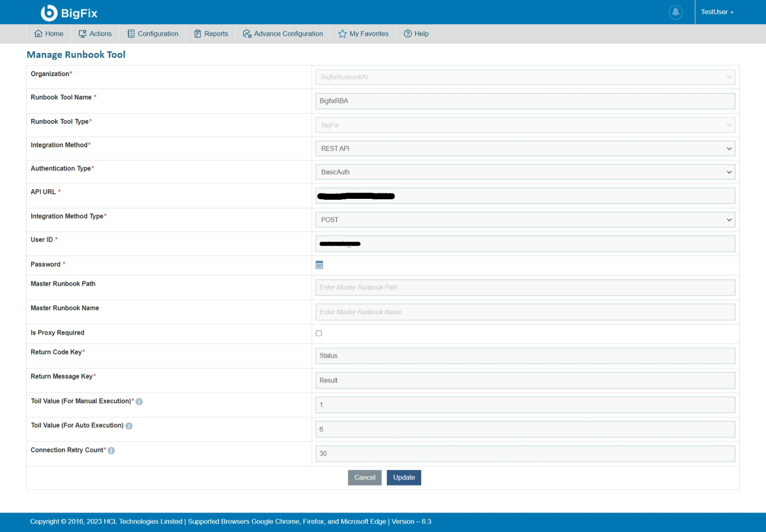Click the Cancel button
Screen dimensions: 766x532
[365, 478]
